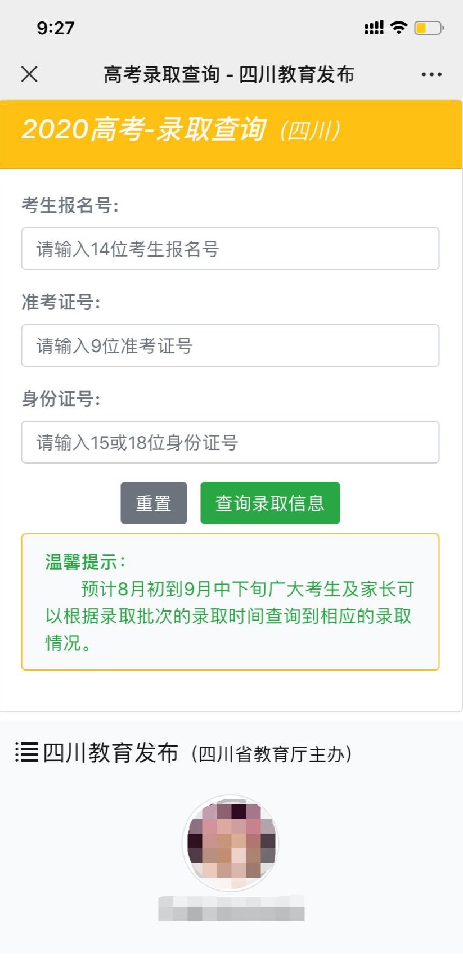463x980 pixels.
Task: Tap the 9:27 clock in status bar
Action: 55,28
